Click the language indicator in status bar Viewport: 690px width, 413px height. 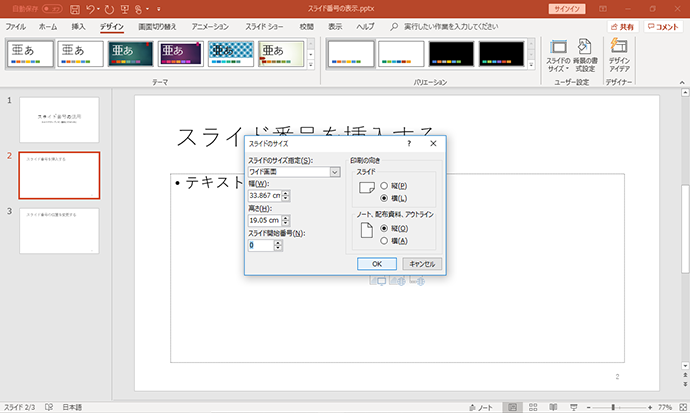(72, 407)
